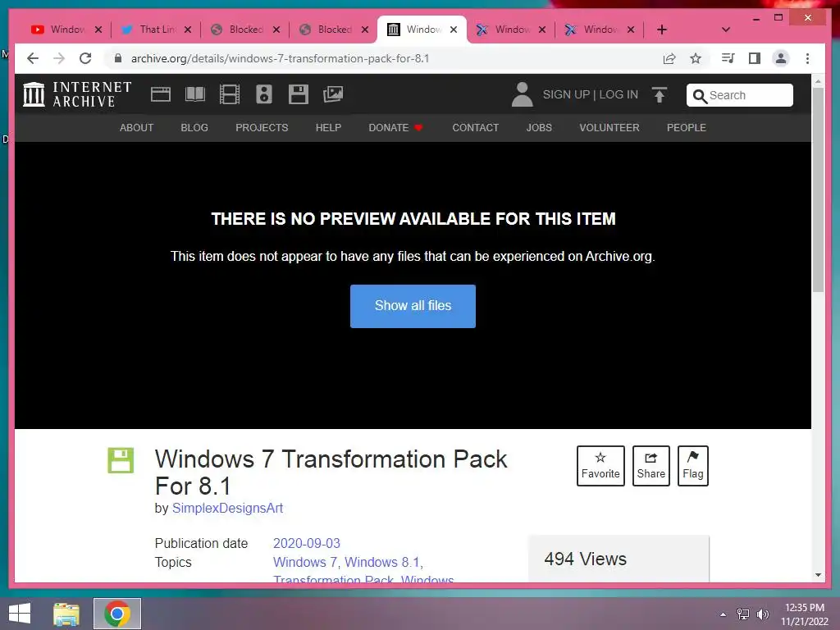Screen dimensions: 840x630
Task: Click the Upload arrow icon
Action: coord(660,95)
